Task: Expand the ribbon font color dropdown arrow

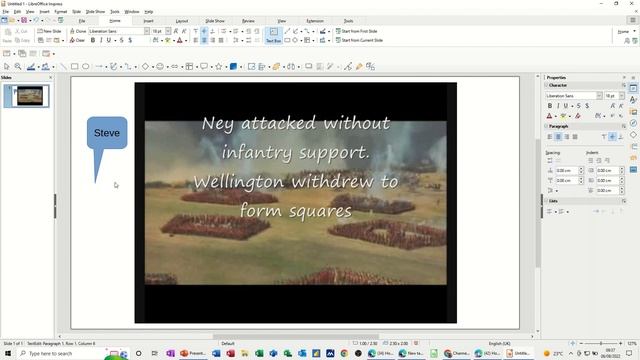Action: pyautogui.click(x=186, y=40)
